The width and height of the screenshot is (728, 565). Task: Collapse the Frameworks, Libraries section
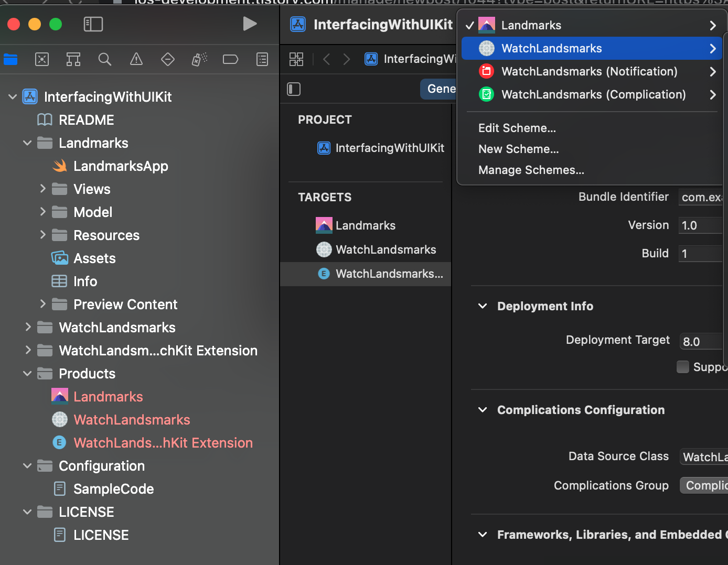coord(483,535)
